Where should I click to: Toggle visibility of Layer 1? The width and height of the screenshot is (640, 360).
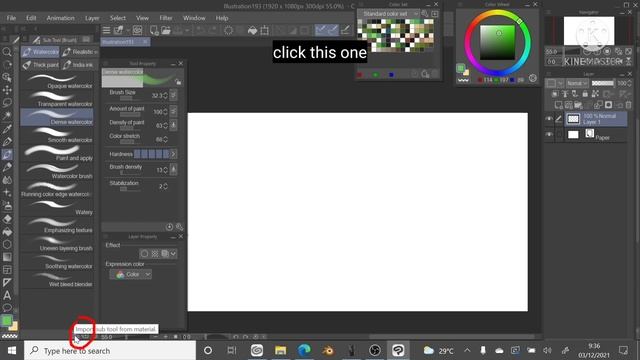549,119
